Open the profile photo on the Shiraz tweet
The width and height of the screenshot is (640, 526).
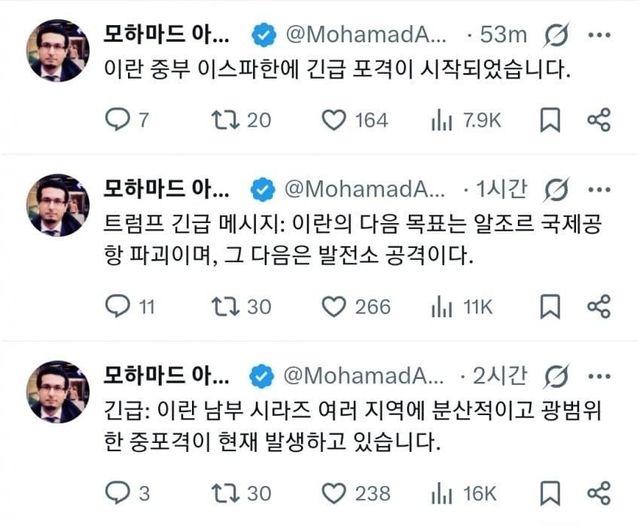[57, 392]
